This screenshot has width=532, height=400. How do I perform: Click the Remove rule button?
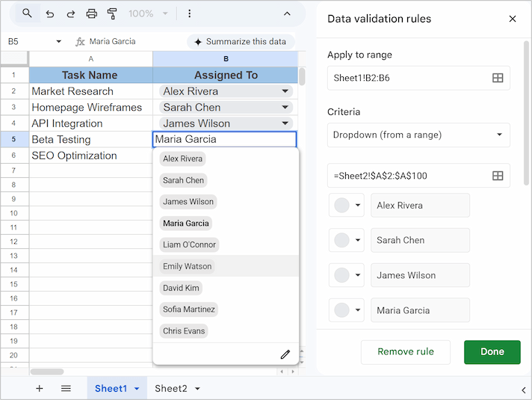[406, 352]
